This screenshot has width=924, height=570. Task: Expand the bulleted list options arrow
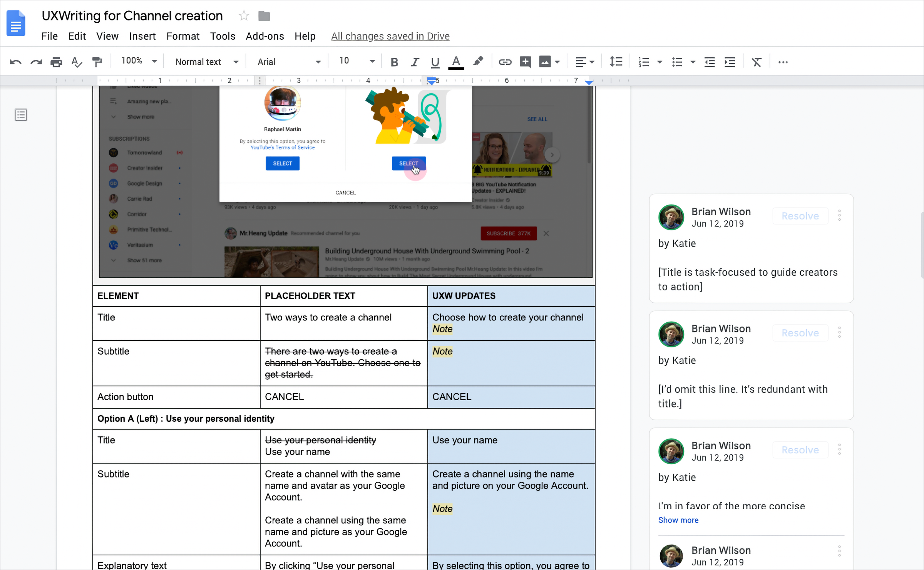(x=693, y=62)
